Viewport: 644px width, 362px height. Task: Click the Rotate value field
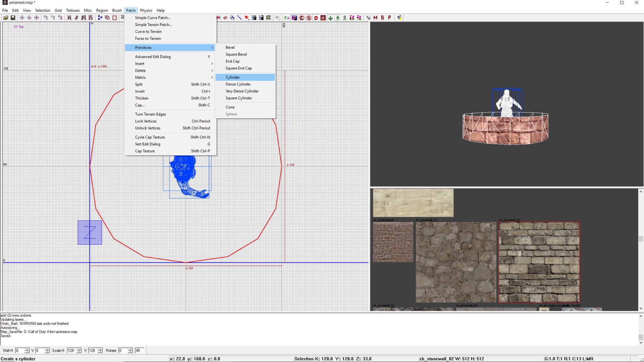click(122, 351)
